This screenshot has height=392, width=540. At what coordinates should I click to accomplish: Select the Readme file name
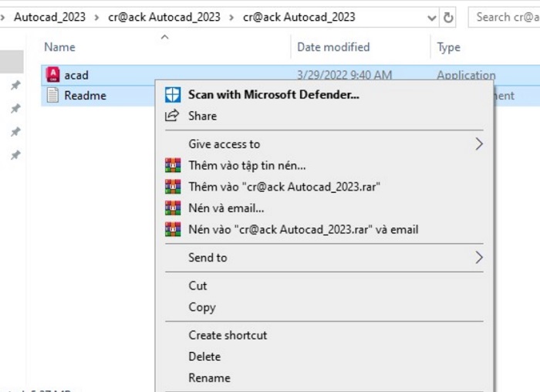pyautogui.click(x=85, y=96)
